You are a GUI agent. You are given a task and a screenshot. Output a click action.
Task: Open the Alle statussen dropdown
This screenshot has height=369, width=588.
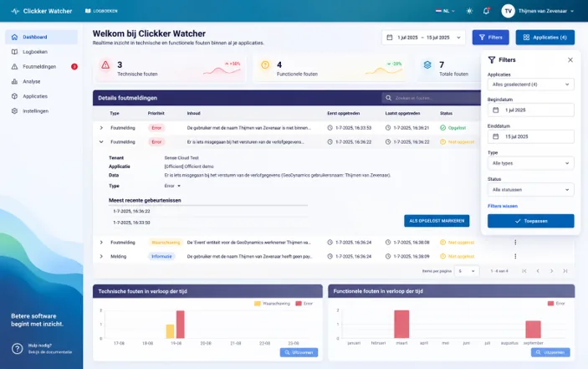[x=530, y=190]
